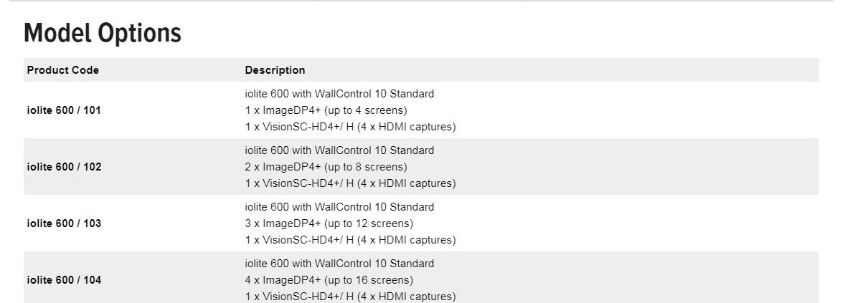This screenshot has width=868, height=303.
Task: Click the Description column header
Action: click(x=275, y=70)
